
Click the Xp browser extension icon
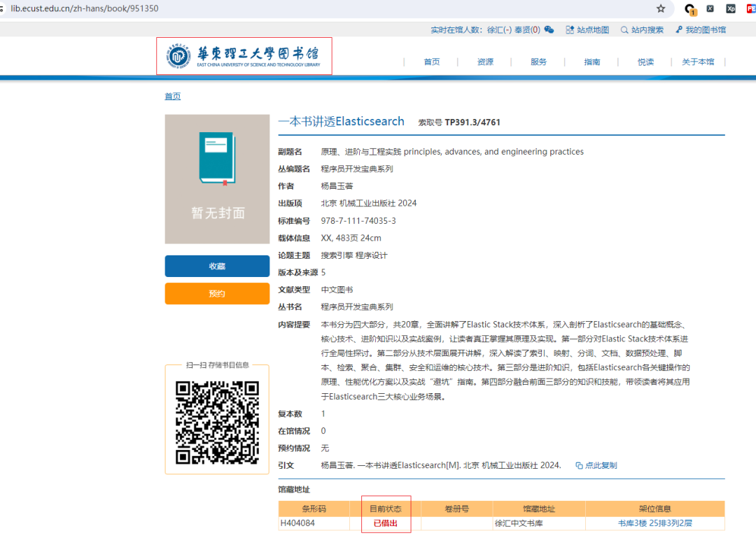(x=731, y=8)
